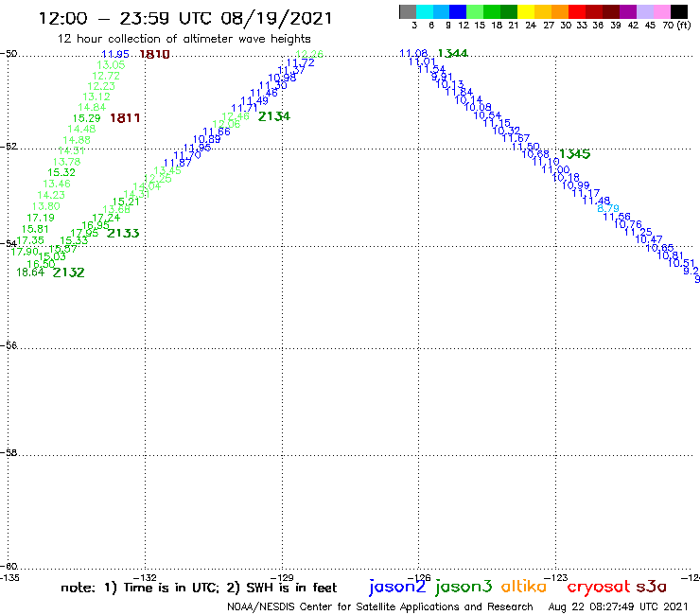This screenshot has height=615, width=700.
Task: Click the -56 latitude axis label
Action: [x=9, y=345]
